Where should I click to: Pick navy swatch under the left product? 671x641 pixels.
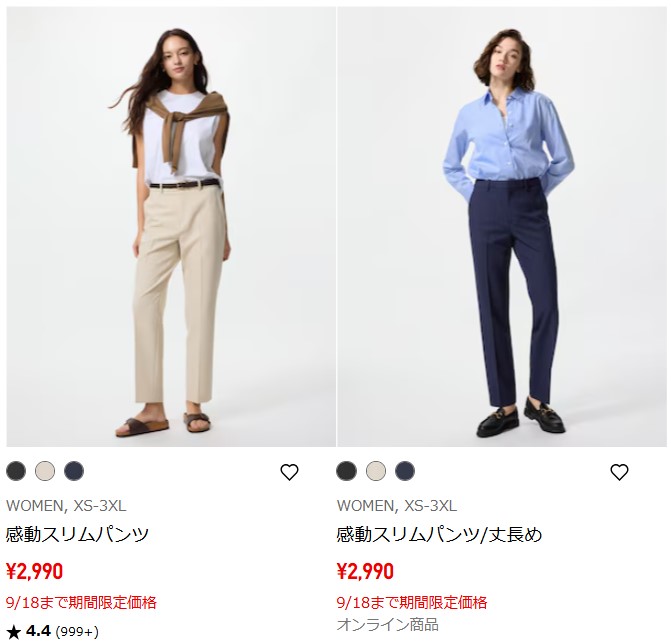coord(74,471)
